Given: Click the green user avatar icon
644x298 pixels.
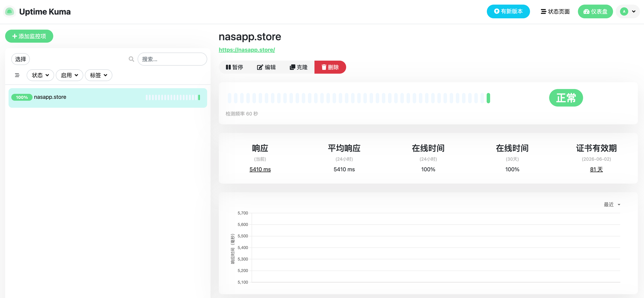Looking at the screenshot, I should (x=624, y=12).
